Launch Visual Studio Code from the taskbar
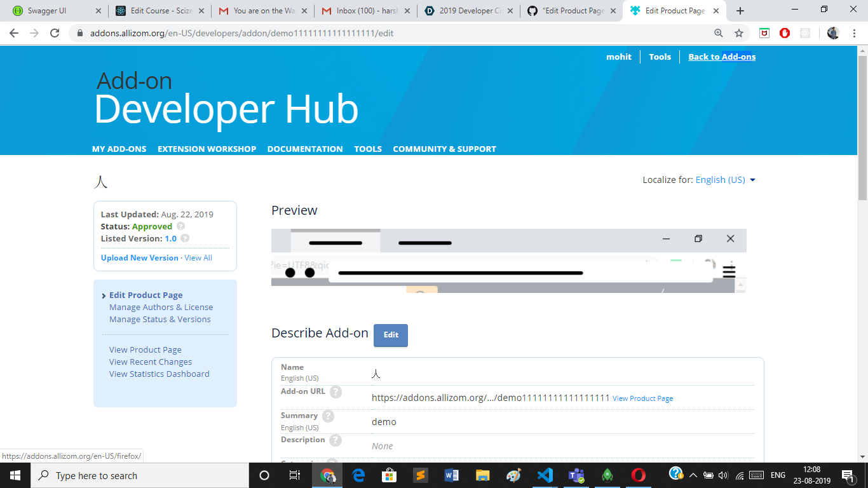This screenshot has height=488, width=868. [x=545, y=475]
